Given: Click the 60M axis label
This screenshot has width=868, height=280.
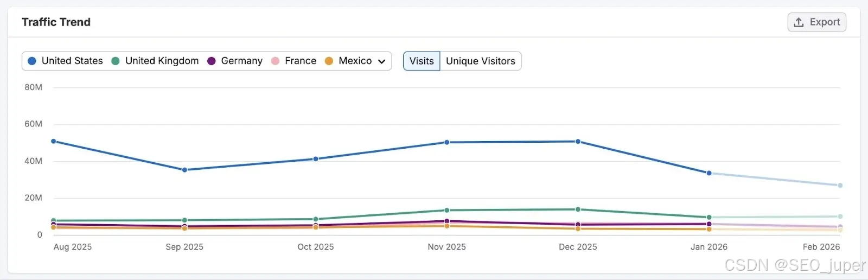Looking at the screenshot, I should 33,124.
